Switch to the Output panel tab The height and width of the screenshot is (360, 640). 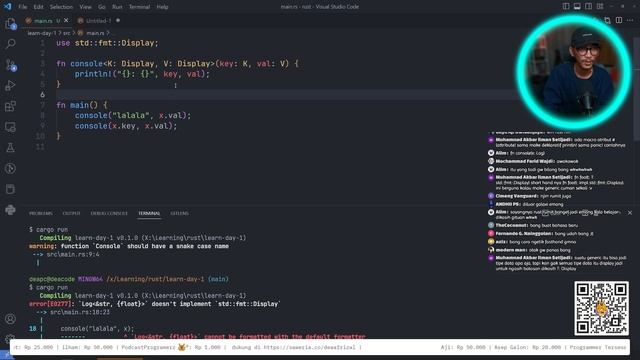coord(71,213)
